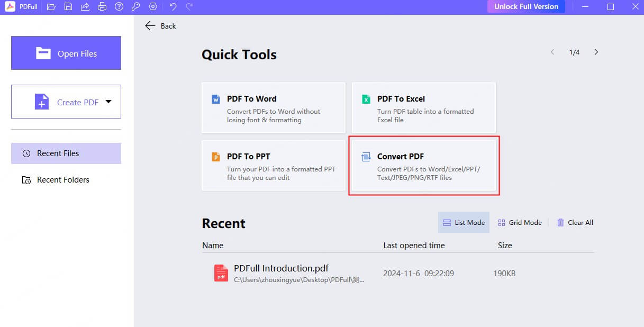Viewport: 644px width, 327px height.
Task: Switch recent files to Grid Mode
Action: [x=519, y=222]
